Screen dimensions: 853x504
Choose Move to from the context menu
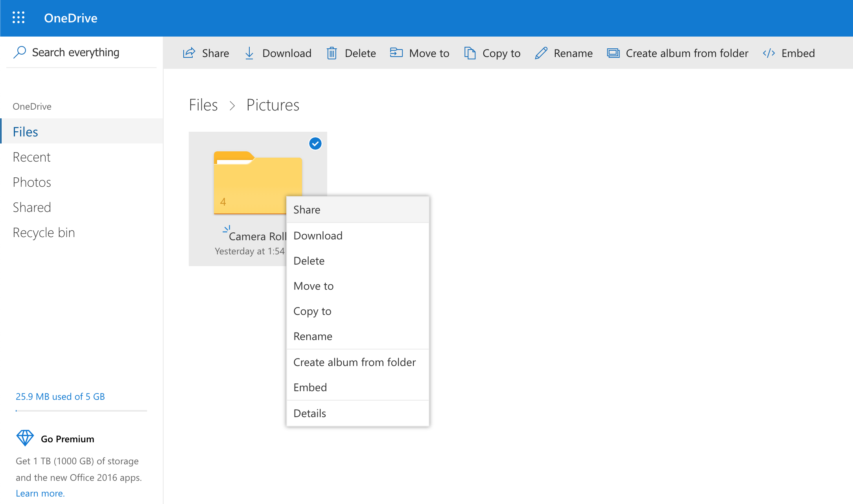[x=358, y=286]
